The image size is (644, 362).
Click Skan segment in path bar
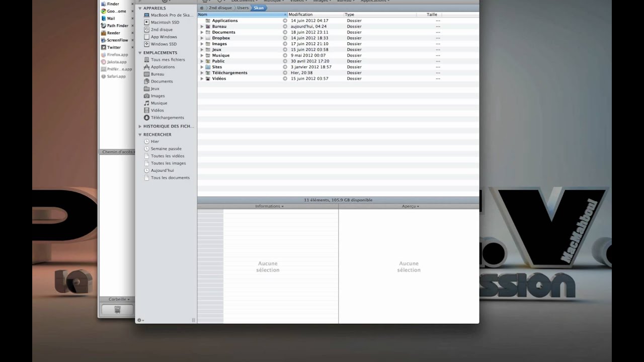(x=259, y=8)
